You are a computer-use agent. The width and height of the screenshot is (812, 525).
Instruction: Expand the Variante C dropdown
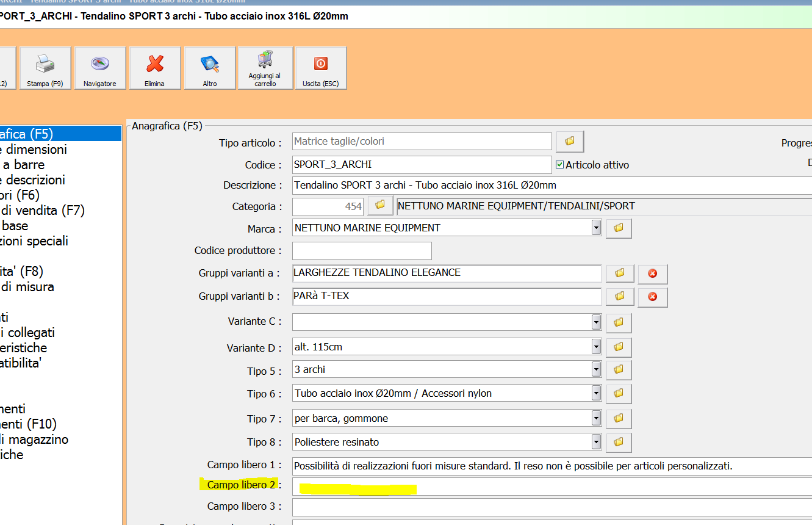596,322
